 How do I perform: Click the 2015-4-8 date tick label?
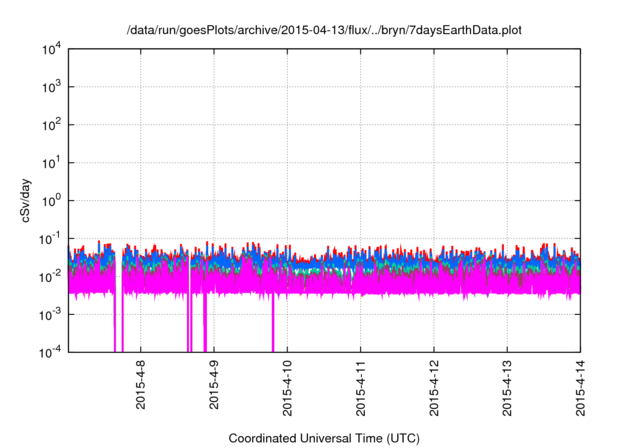[140, 385]
